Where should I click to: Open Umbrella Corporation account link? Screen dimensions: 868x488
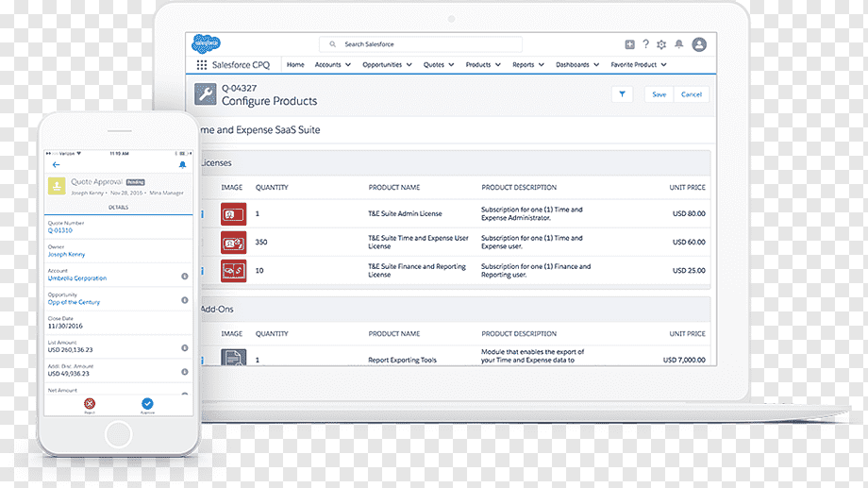[77, 278]
